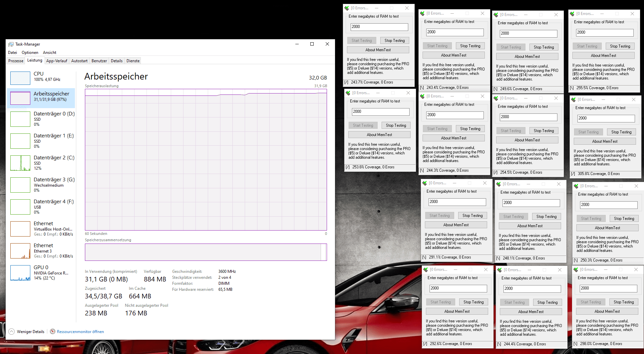Image resolution: width=644 pixels, height=354 pixels.
Task: Stop Testing in MemTest showing 243.4% Coverage
Action: coord(470,46)
